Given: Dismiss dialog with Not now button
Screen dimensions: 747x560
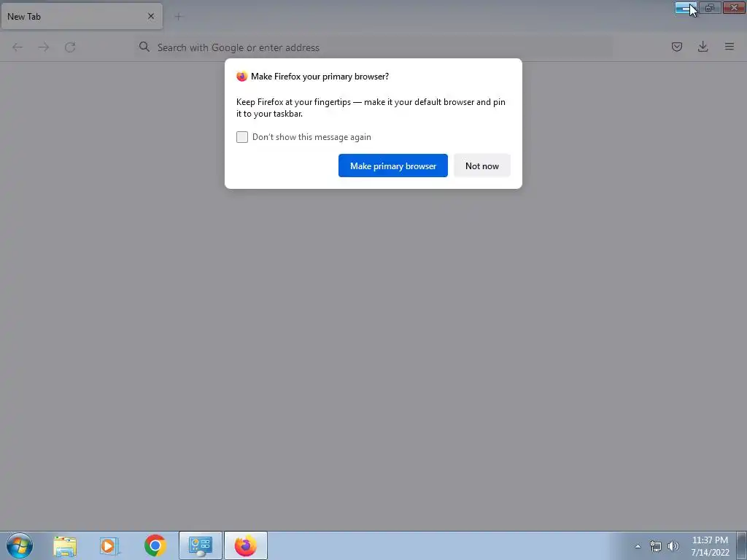Looking at the screenshot, I should point(481,166).
